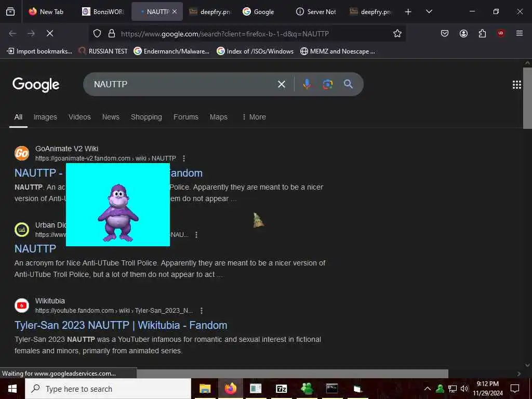Select the Shopping results tab
This screenshot has width=532, height=399.
[146, 117]
